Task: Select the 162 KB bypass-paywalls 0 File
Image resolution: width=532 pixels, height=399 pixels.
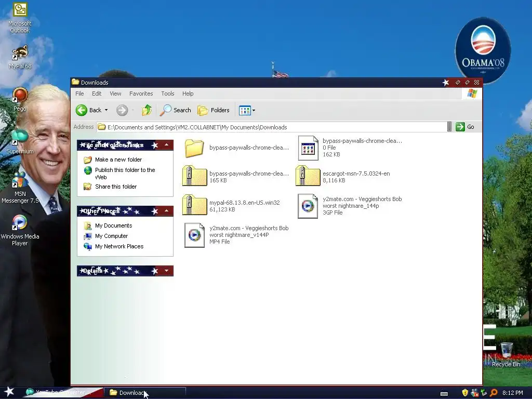Action: pyautogui.click(x=350, y=148)
